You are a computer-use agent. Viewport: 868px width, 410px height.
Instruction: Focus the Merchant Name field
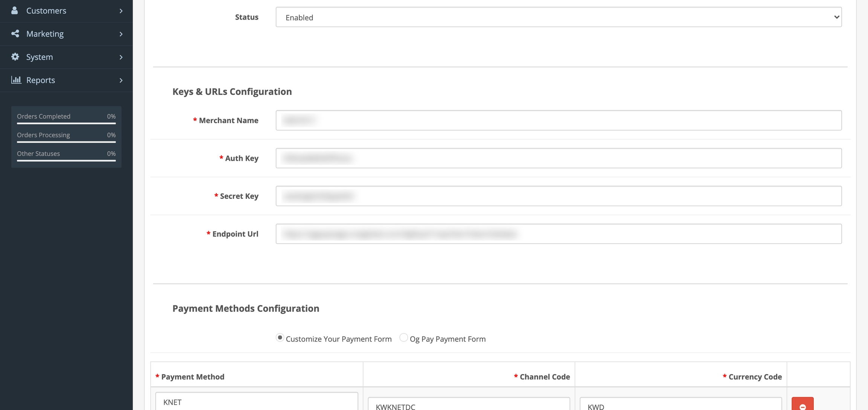[558, 120]
